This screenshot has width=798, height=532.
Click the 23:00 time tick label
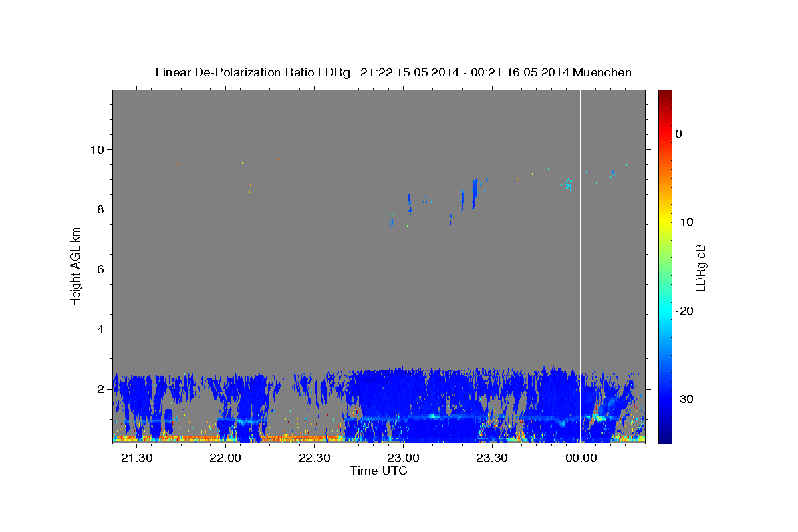pyautogui.click(x=403, y=458)
